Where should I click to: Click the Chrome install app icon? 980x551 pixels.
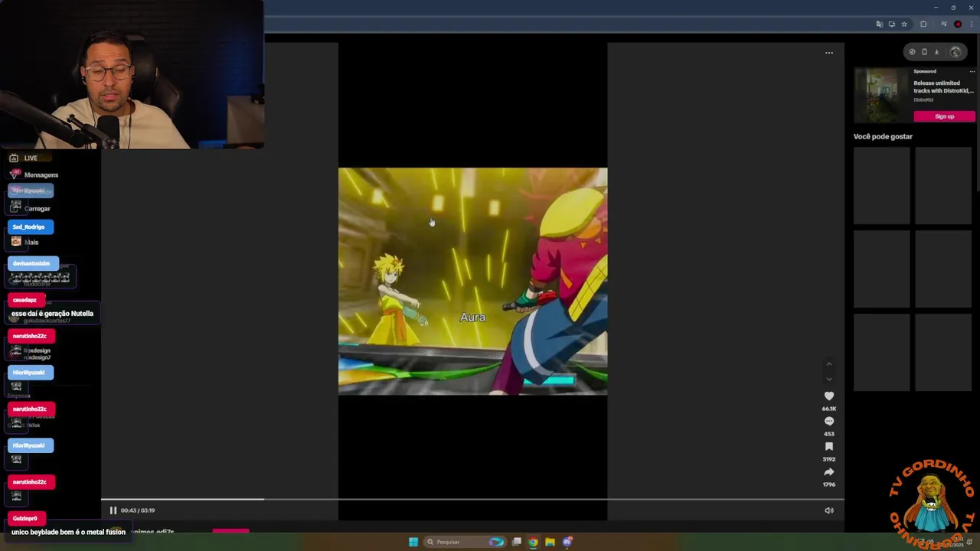click(891, 24)
